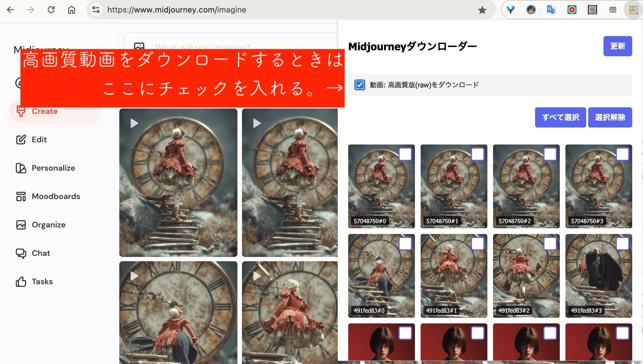Click the Tasks thumbs-up icon
The width and height of the screenshot is (643, 364).
(21, 282)
